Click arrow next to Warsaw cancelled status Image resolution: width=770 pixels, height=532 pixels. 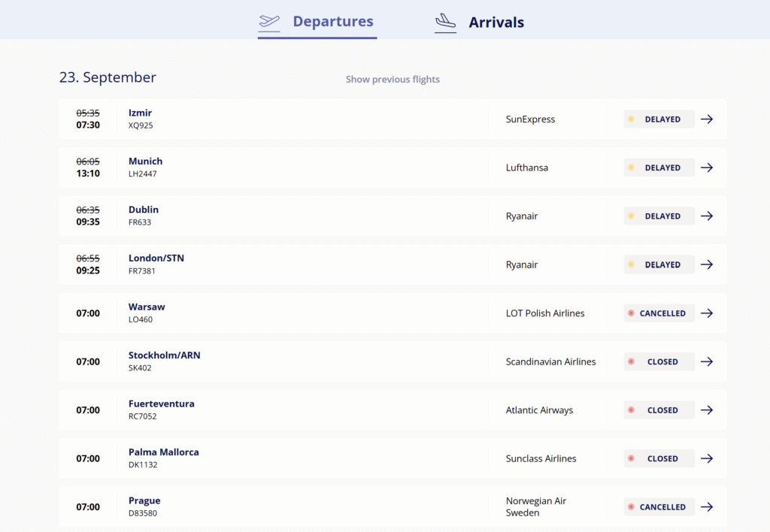(x=706, y=313)
